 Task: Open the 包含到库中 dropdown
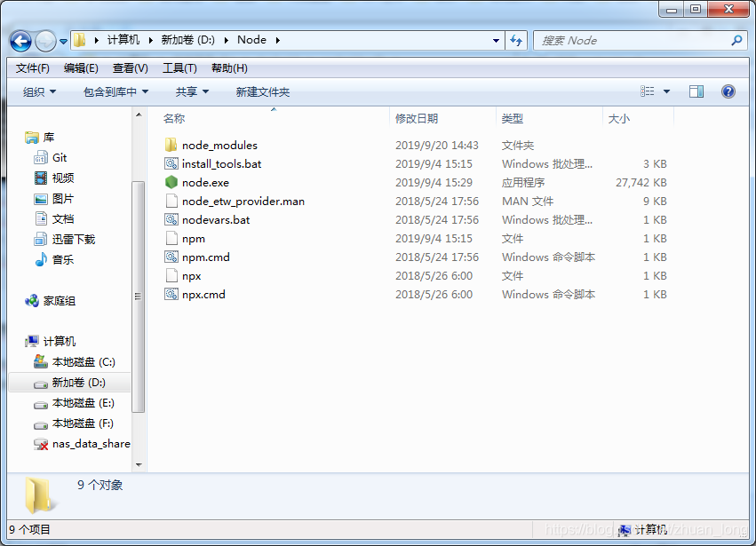pyautogui.click(x=115, y=91)
